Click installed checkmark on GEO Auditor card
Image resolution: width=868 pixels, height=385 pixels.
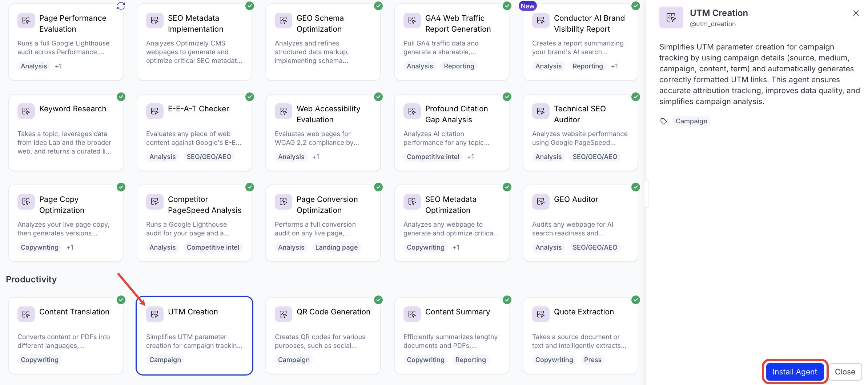[636, 187]
